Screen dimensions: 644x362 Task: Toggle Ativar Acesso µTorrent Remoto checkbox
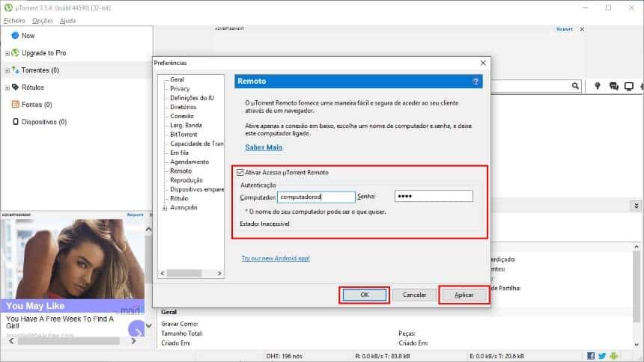click(240, 172)
